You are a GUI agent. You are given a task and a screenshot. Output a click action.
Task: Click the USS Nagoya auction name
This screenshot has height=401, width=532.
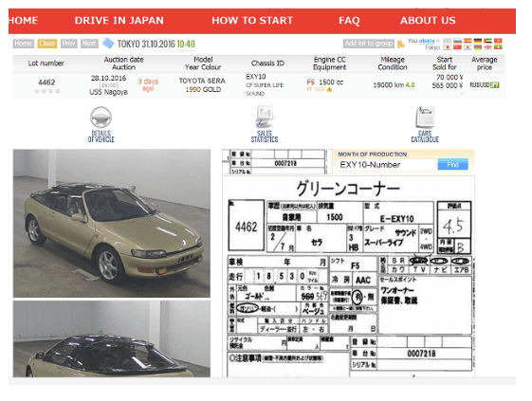(x=108, y=92)
